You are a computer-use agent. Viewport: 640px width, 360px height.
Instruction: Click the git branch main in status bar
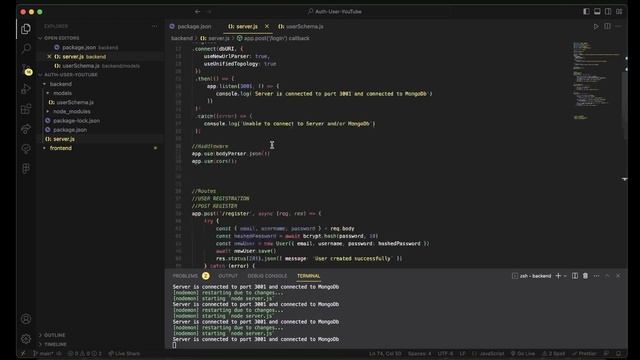(43, 353)
